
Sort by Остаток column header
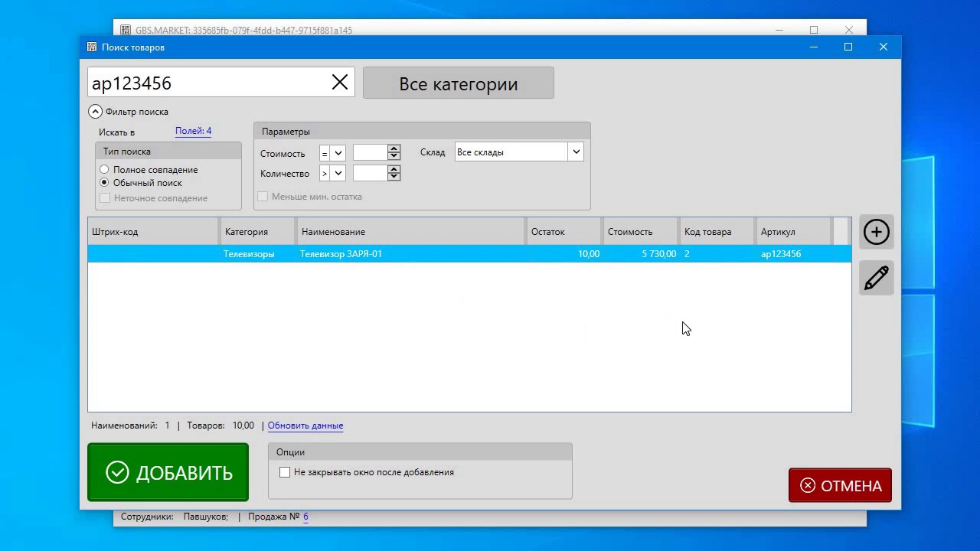click(563, 232)
